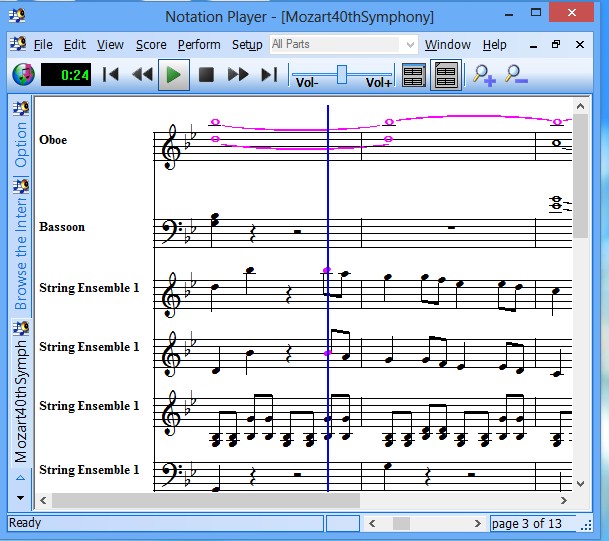609x541 pixels.
Task: Open the Perform menu
Action: coord(199,44)
